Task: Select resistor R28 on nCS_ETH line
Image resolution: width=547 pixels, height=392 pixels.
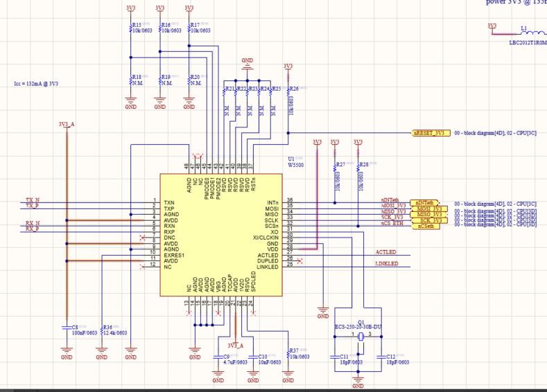Action: click(x=358, y=168)
